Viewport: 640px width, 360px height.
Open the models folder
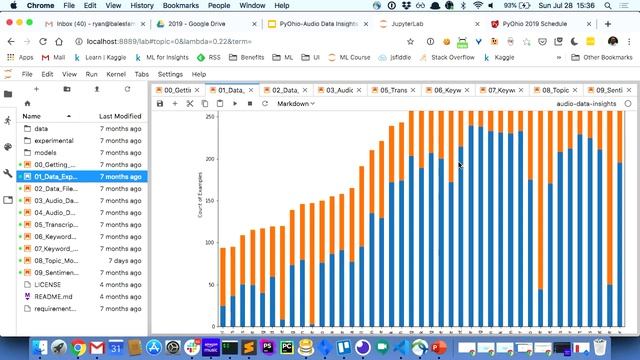(82, 153)
